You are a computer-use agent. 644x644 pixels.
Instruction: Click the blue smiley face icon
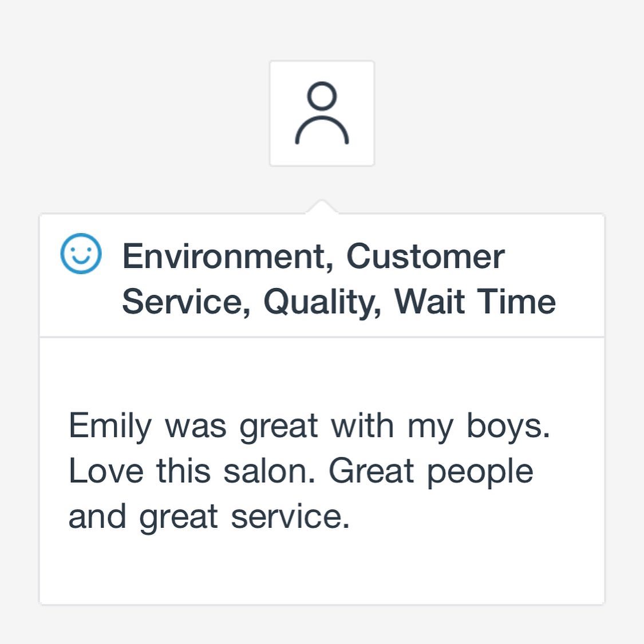[x=81, y=254]
